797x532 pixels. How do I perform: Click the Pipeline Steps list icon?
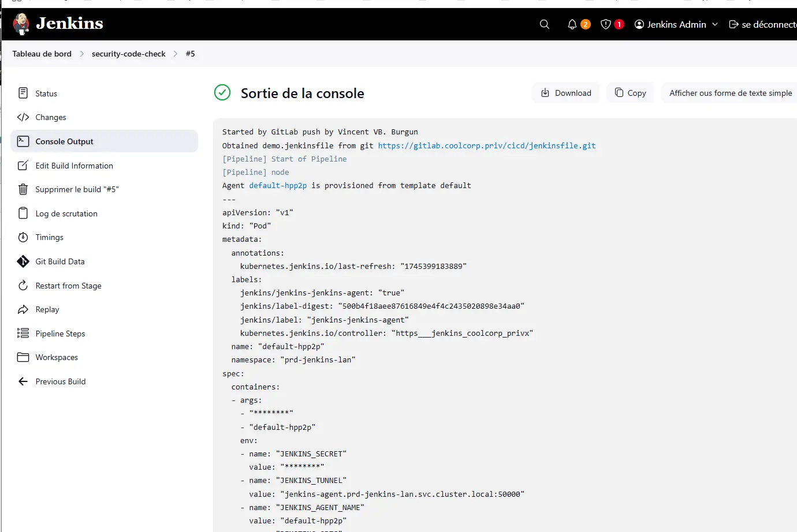click(x=23, y=333)
